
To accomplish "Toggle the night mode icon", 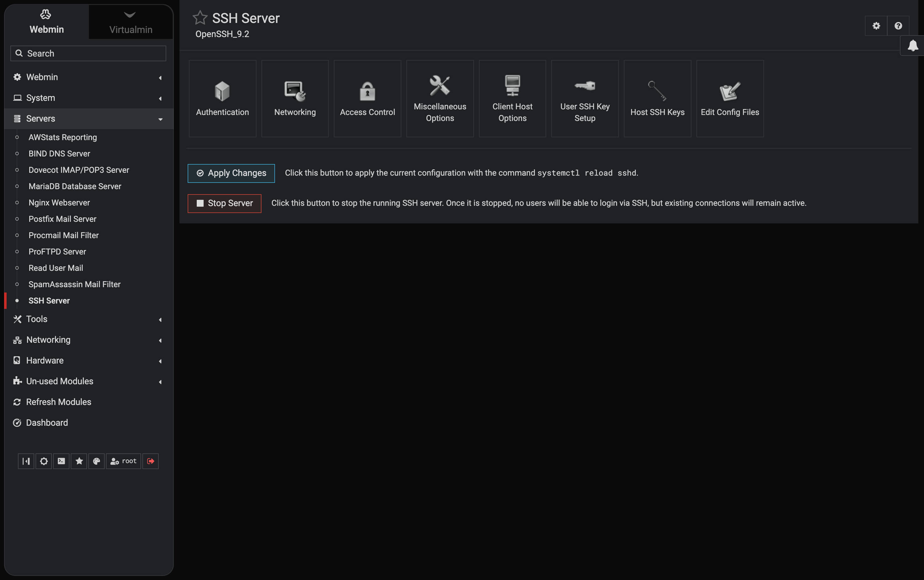I will point(44,461).
